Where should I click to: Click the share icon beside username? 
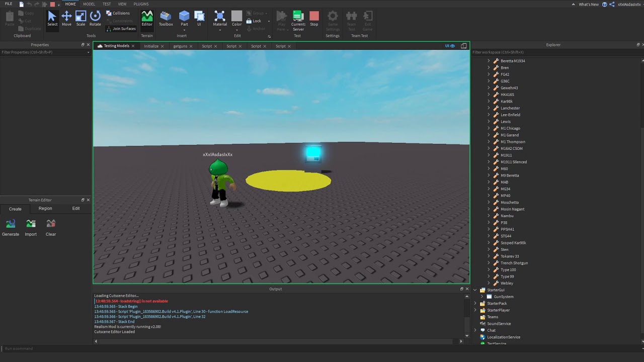612,4
